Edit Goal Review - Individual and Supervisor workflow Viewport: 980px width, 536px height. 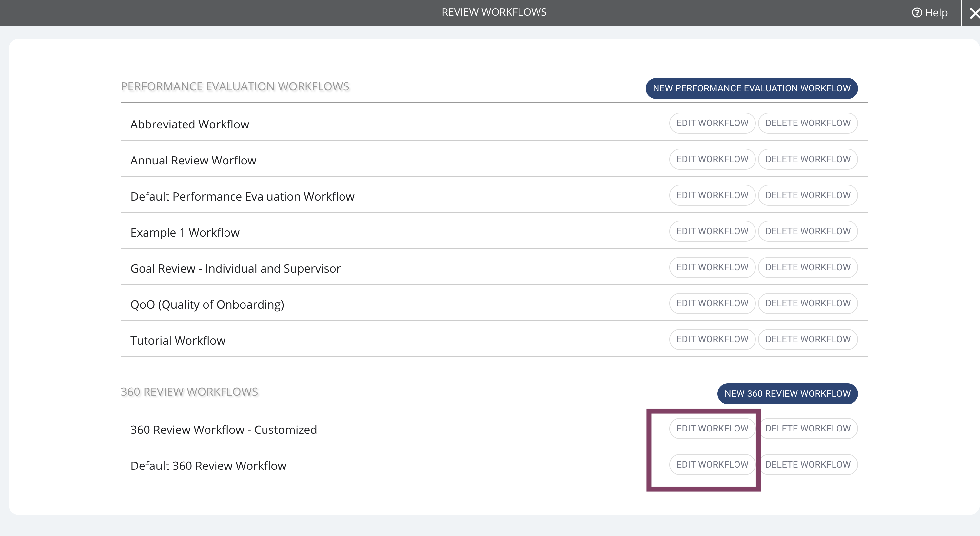point(712,267)
